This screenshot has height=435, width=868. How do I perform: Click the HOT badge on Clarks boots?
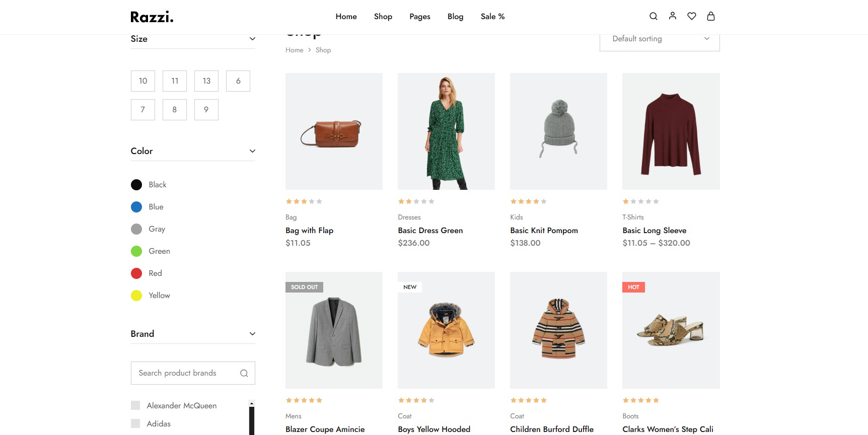633,287
